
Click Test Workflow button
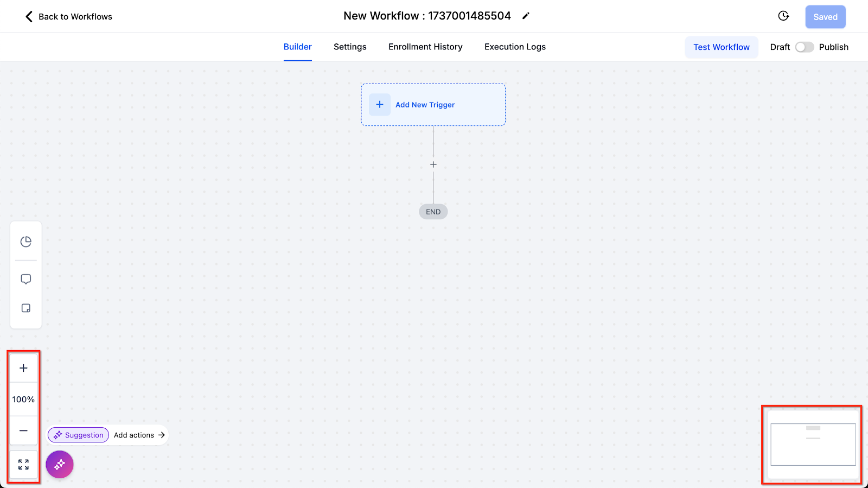tap(722, 47)
